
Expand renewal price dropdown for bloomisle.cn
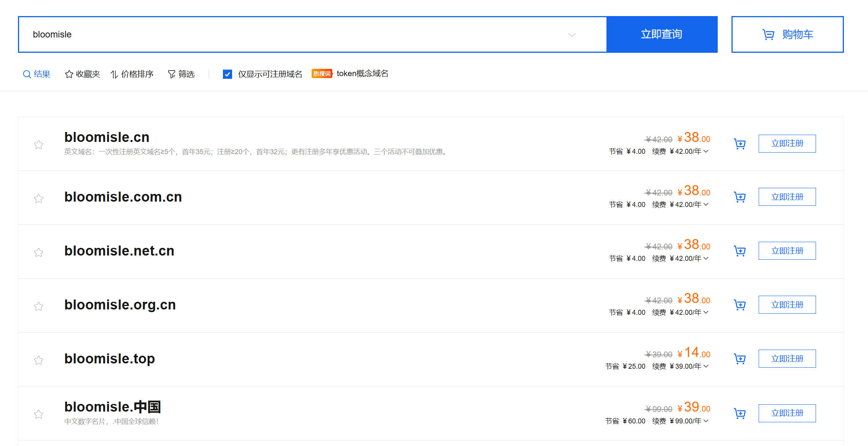point(706,151)
